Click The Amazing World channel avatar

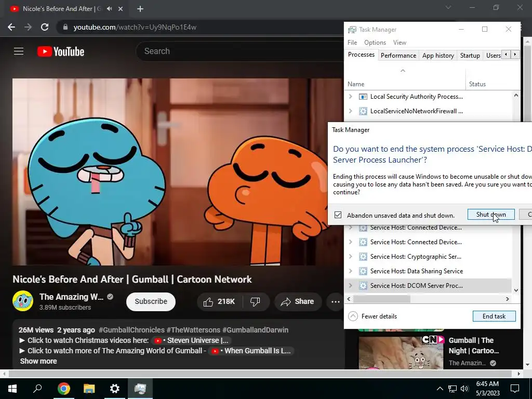[23, 301]
